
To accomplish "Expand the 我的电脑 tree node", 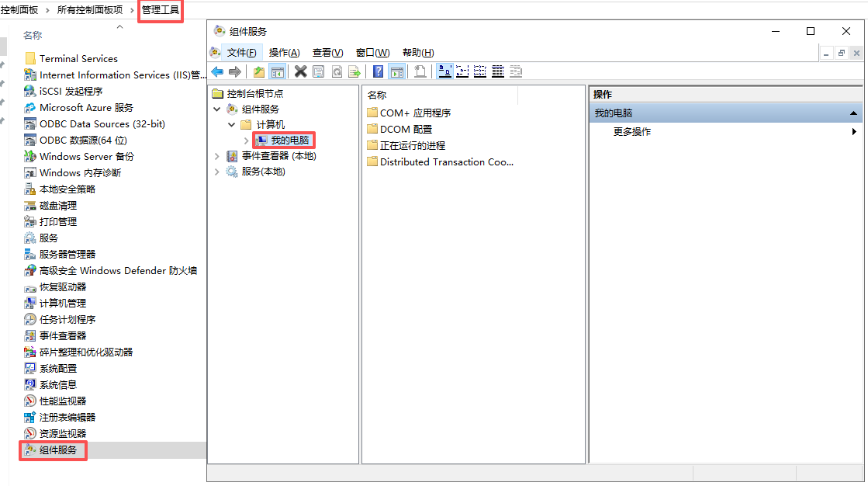I will (x=247, y=141).
